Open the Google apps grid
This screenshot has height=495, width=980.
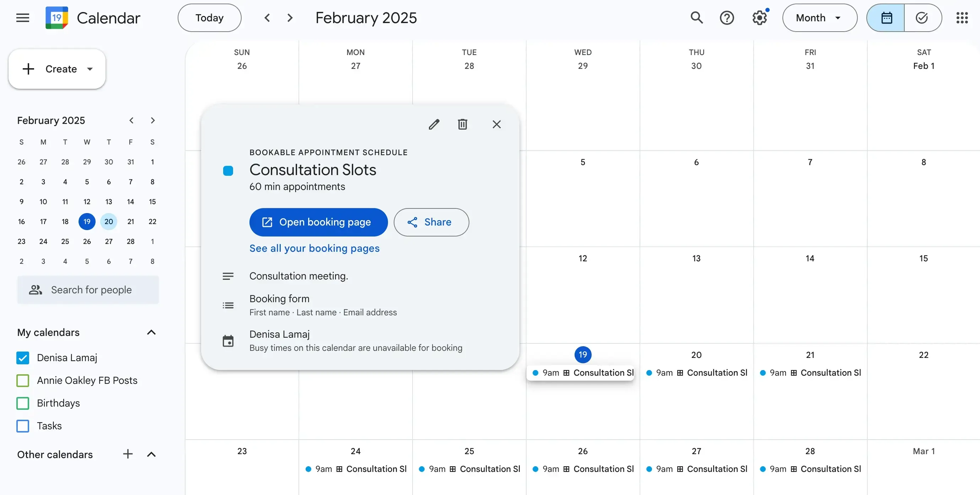point(962,17)
